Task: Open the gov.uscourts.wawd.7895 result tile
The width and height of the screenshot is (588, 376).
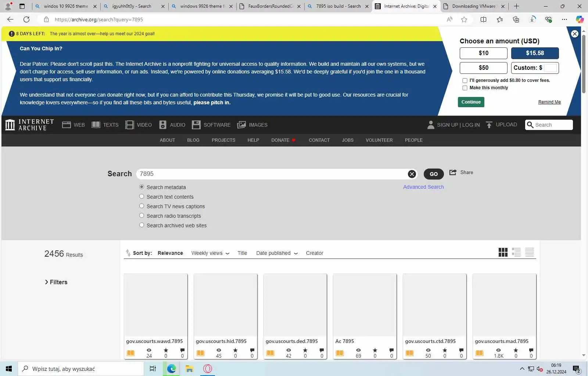Action: click(x=156, y=316)
